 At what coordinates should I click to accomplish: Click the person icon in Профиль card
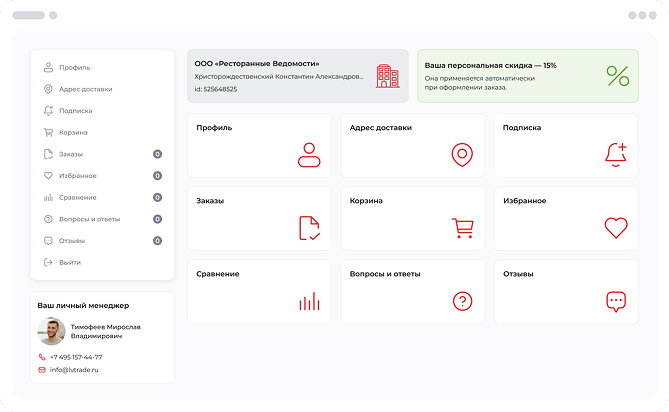[309, 155]
